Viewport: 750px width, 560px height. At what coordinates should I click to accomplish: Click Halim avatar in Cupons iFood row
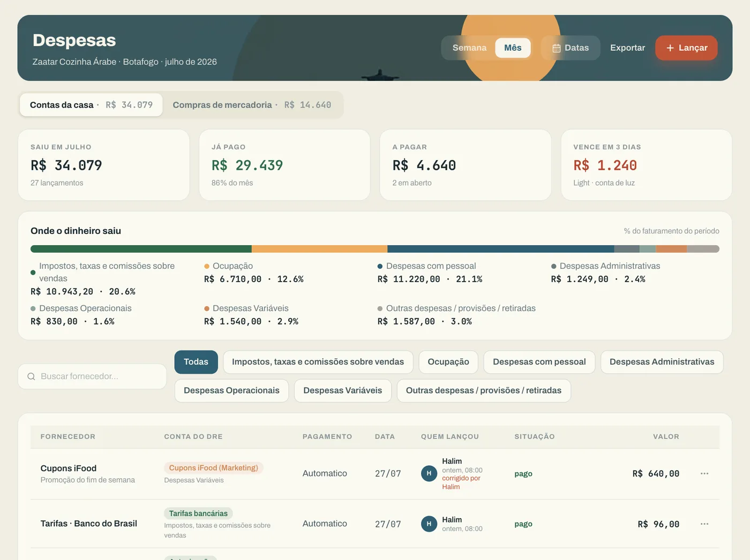(429, 473)
